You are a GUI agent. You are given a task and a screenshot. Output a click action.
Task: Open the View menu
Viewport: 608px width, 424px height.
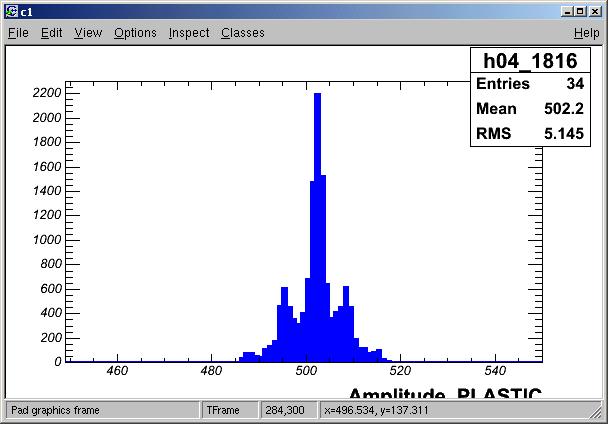tap(88, 33)
